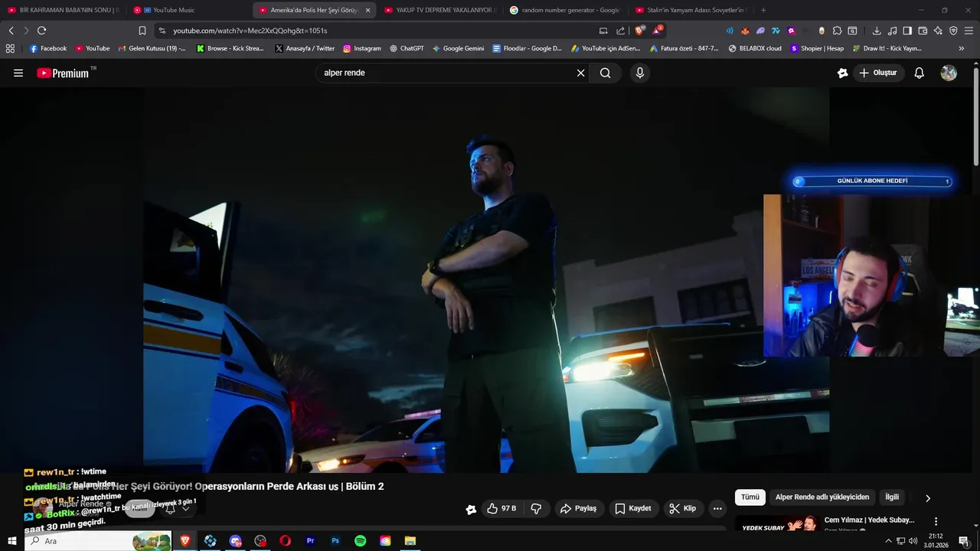Viewport: 980px width, 551px height.
Task: Open the channel notification bell dropdown
Action: click(178, 508)
